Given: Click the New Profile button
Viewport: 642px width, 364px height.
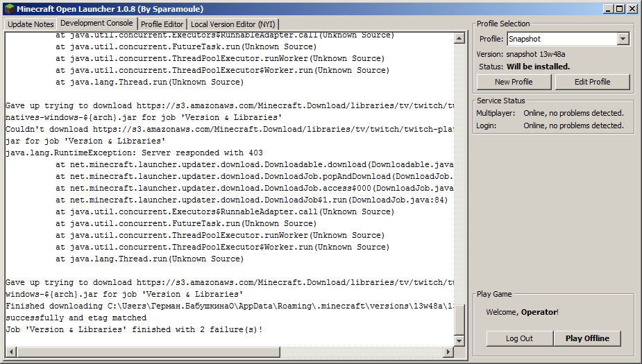Looking at the screenshot, I should coord(514,82).
